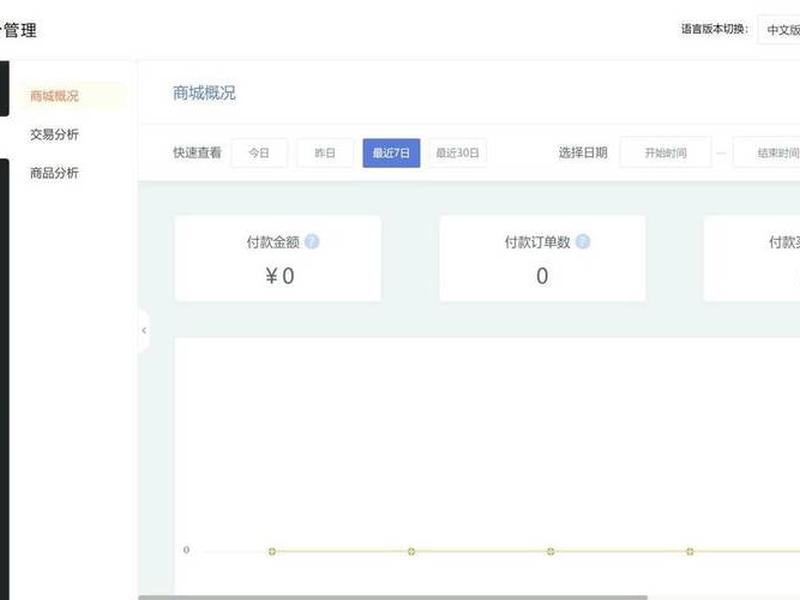
Task: Select the 昨日 quick view button
Action: click(325, 153)
